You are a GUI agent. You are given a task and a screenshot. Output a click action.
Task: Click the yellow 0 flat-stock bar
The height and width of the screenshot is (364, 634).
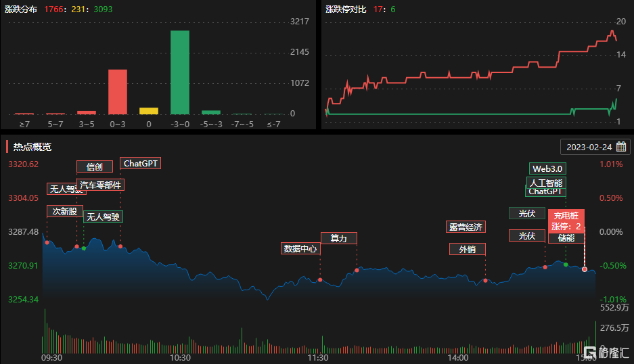point(149,111)
